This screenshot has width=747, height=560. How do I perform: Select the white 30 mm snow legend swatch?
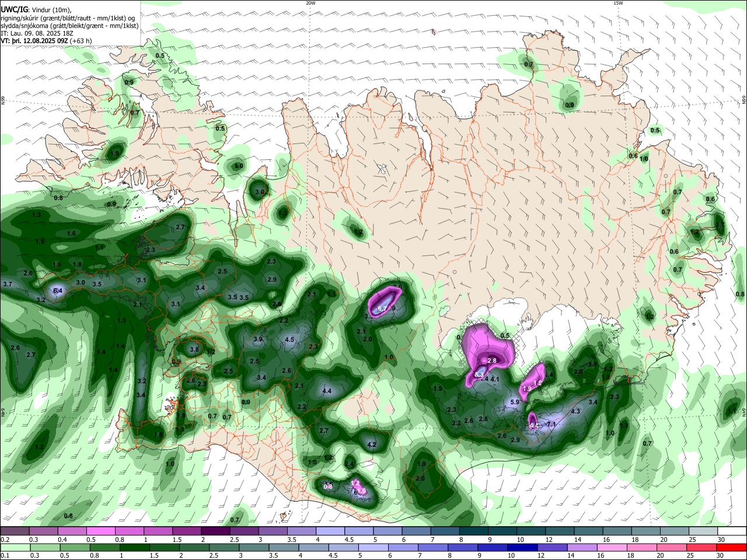(x=732, y=531)
